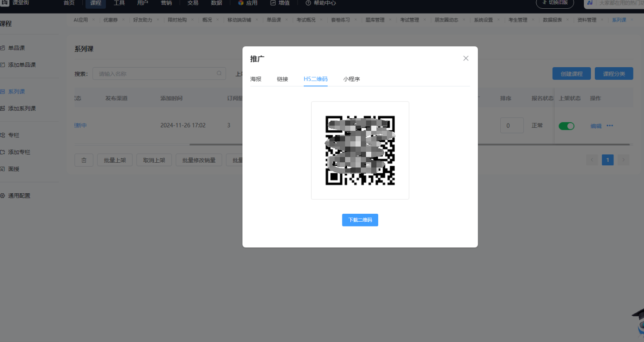Click the next page arrow in pagination
Viewport: 644px width, 342px height.
pos(624,160)
